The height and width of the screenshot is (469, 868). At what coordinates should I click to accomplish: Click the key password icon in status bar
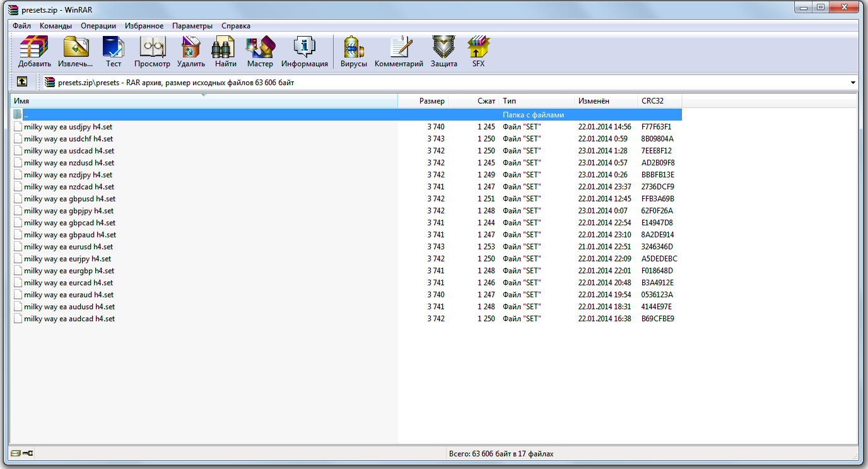click(28, 453)
